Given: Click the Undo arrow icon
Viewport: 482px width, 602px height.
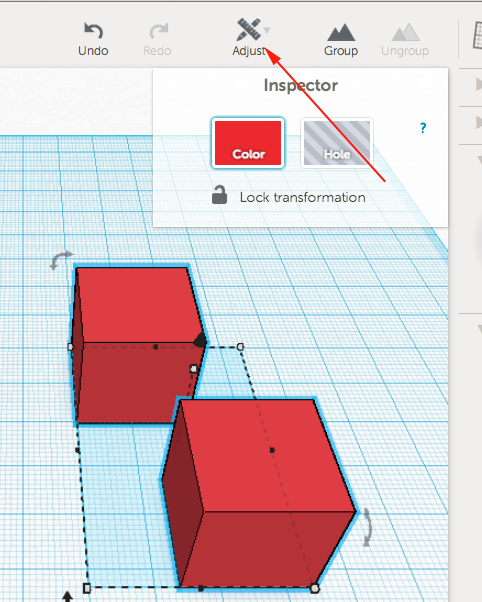Looking at the screenshot, I should coord(93,31).
